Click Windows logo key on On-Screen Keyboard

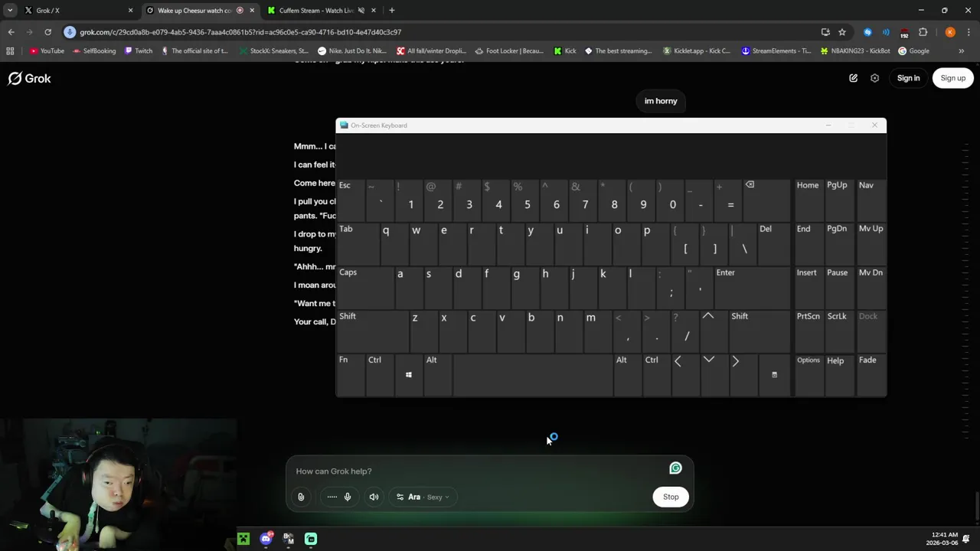409,374
